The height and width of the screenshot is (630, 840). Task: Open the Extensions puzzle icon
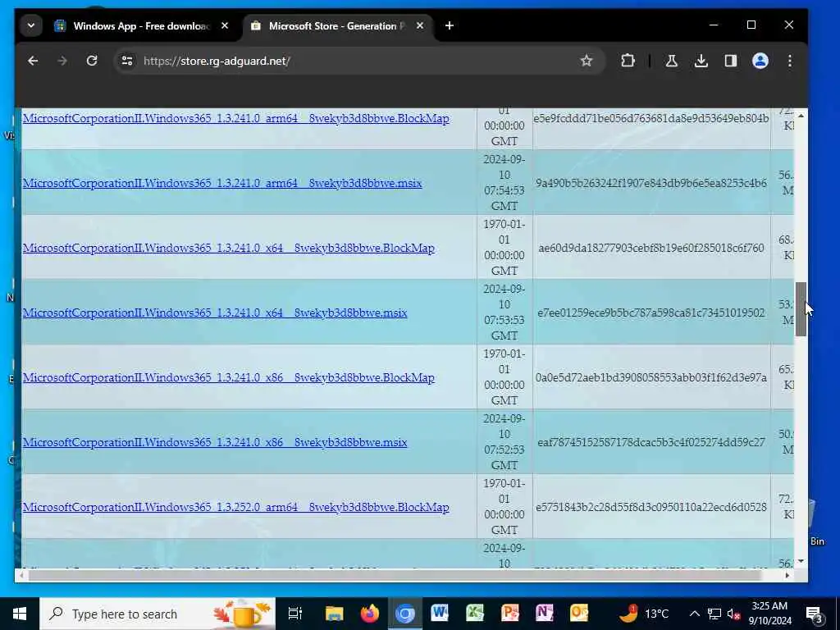coord(628,61)
